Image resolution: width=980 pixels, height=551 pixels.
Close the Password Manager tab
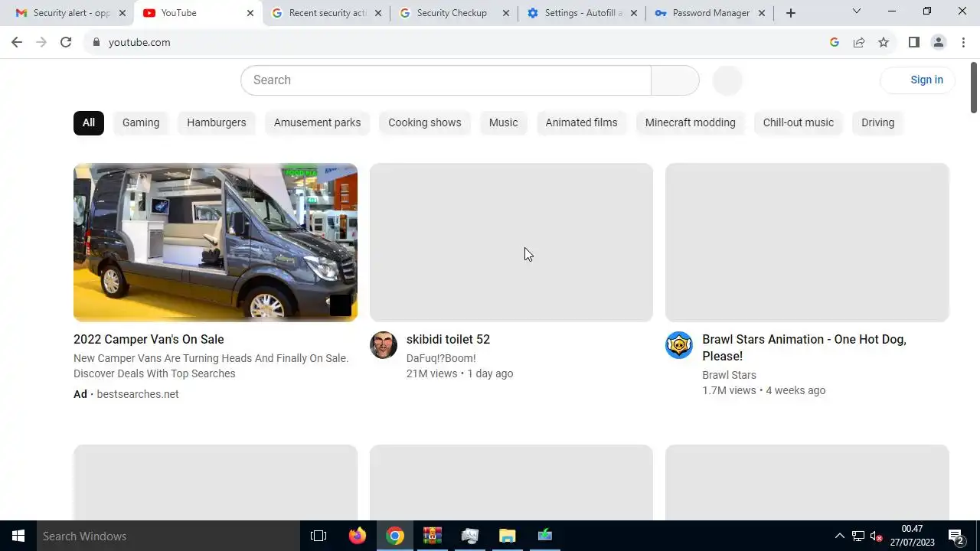[762, 13]
